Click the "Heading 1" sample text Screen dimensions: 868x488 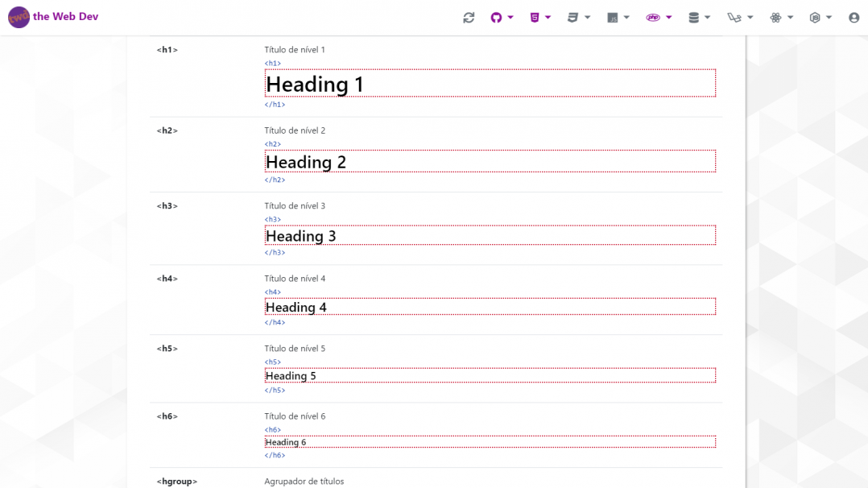coord(315,84)
